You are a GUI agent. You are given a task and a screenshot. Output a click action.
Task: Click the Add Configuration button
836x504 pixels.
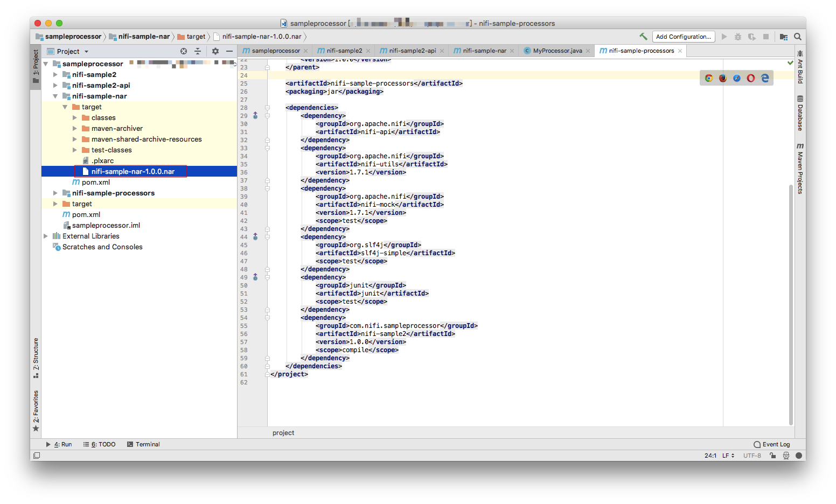(x=684, y=37)
